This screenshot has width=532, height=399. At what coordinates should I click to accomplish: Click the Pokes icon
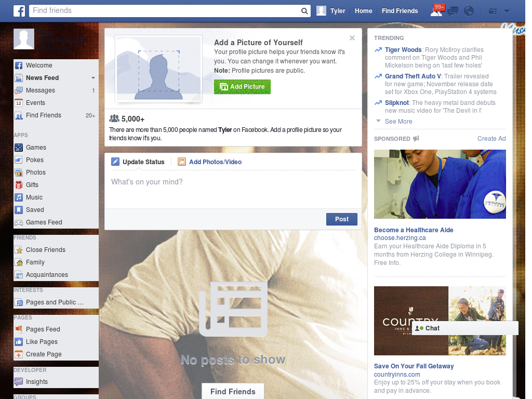pyautogui.click(x=19, y=160)
